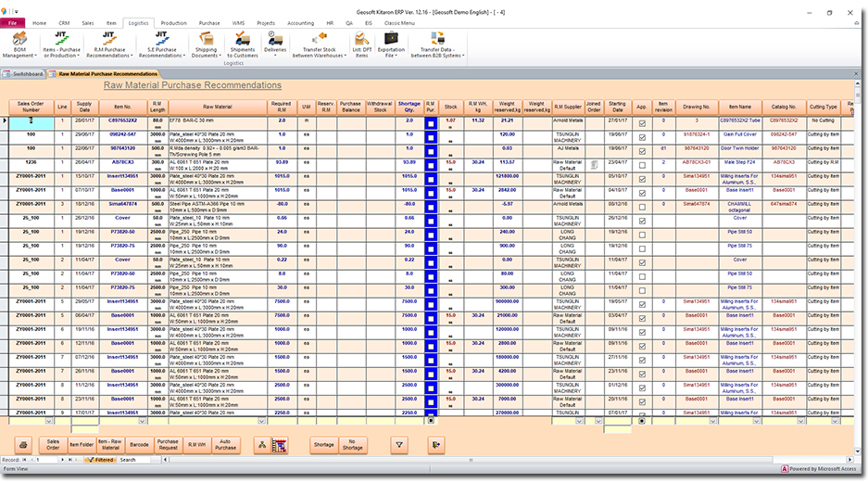Click No Shortage button
Viewport: 868px width, 483px height.
352,445
